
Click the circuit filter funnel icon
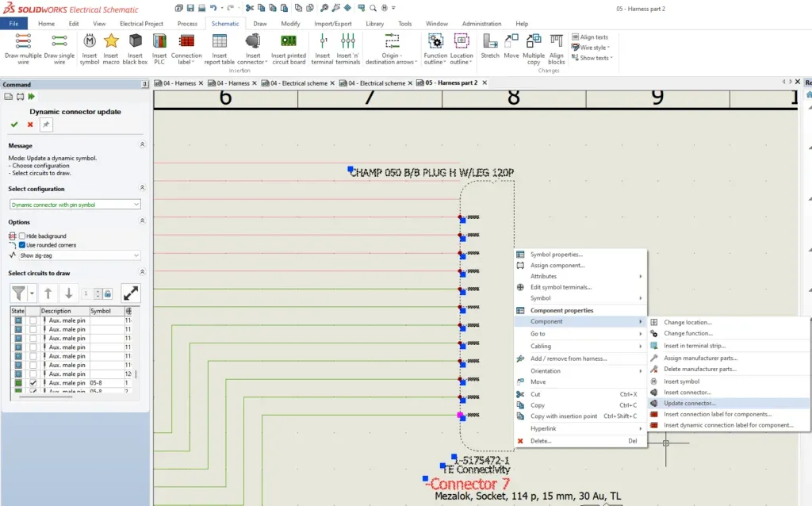pos(18,293)
